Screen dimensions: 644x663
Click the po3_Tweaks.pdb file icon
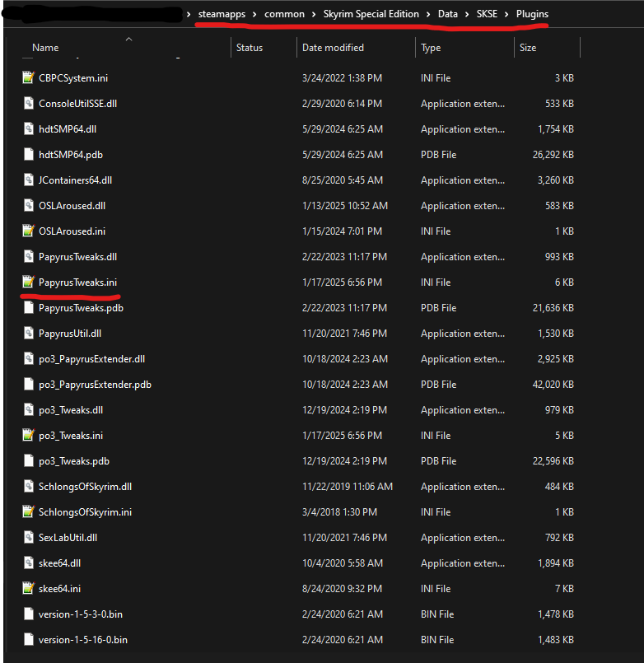pos(28,461)
